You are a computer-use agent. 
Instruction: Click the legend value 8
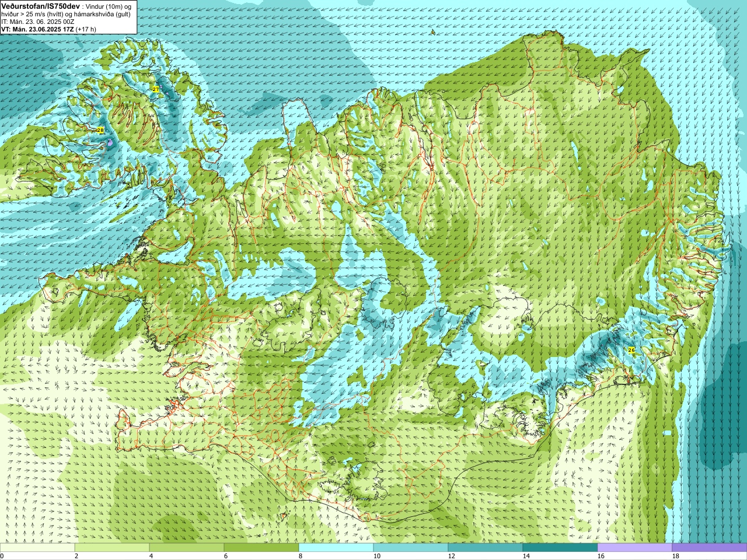301,556
